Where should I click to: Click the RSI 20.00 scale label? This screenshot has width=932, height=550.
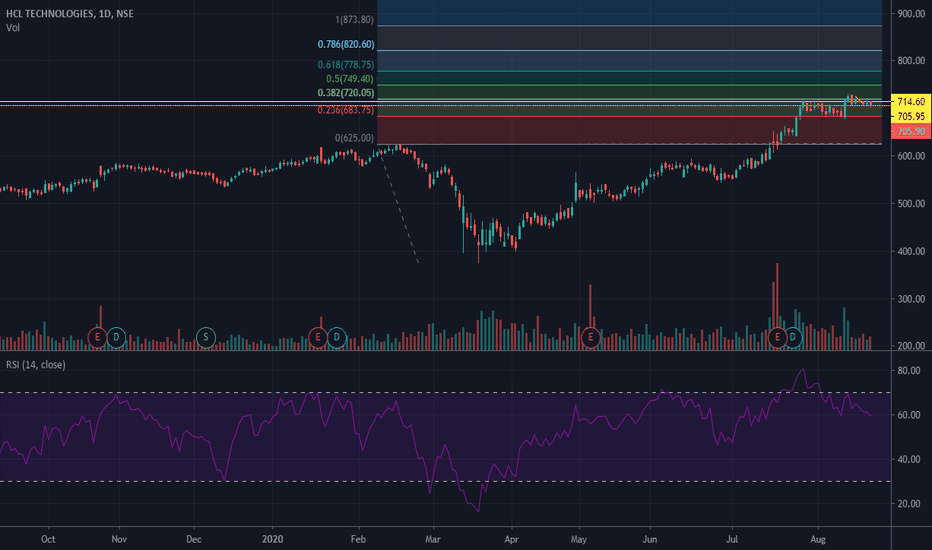coord(909,504)
